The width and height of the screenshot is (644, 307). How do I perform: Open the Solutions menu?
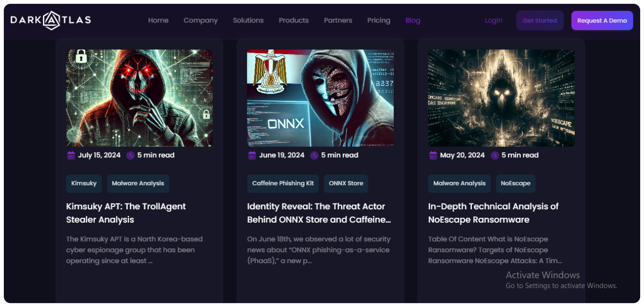point(248,20)
